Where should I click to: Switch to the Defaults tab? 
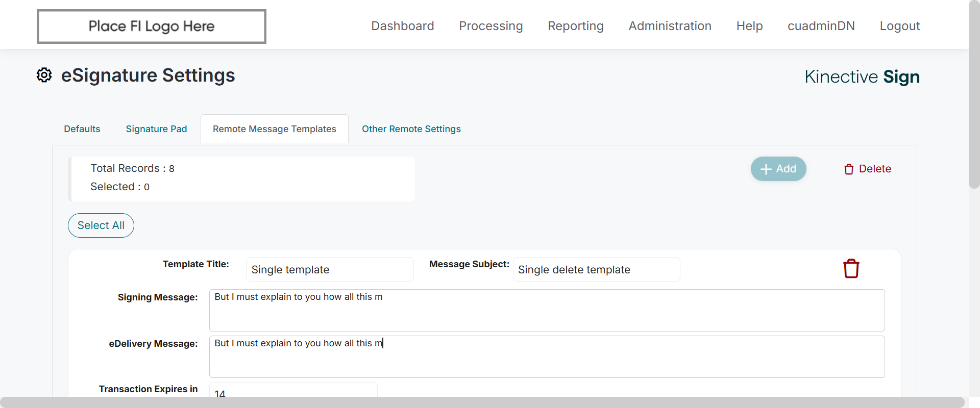tap(82, 129)
